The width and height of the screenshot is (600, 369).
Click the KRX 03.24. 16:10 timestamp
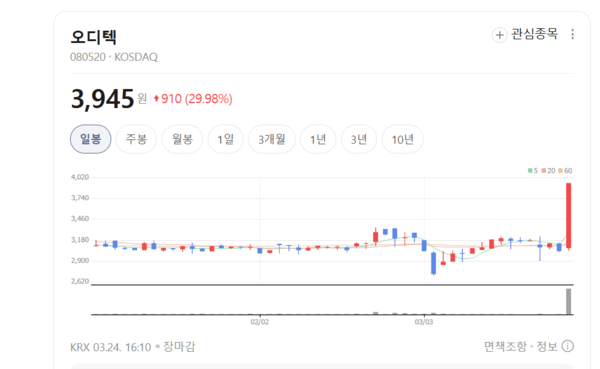coord(111,347)
